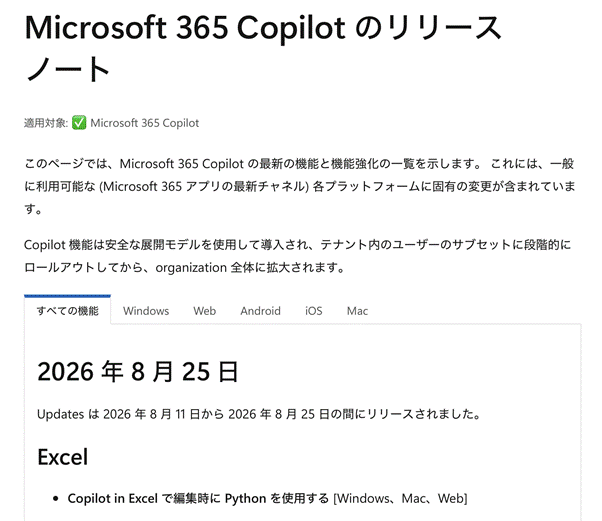The height and width of the screenshot is (521, 602).
Task: Select the iOS tab
Action: point(314,311)
